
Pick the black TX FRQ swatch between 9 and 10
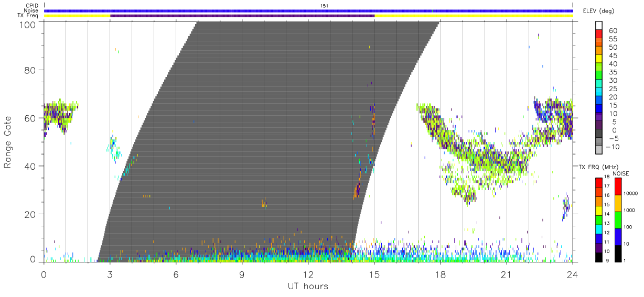(598, 257)
